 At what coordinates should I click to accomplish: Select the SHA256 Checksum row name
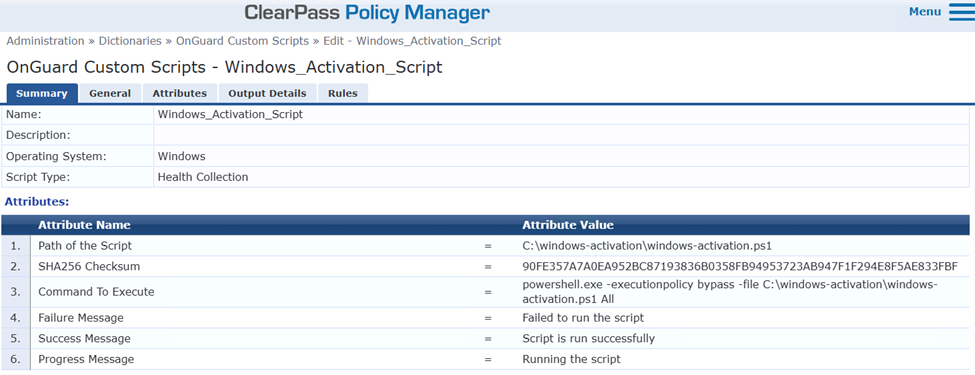[x=89, y=267]
